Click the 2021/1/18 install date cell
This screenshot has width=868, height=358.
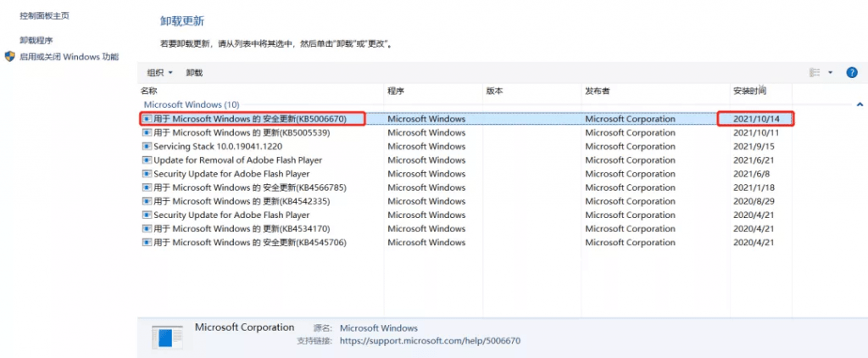[x=754, y=187]
